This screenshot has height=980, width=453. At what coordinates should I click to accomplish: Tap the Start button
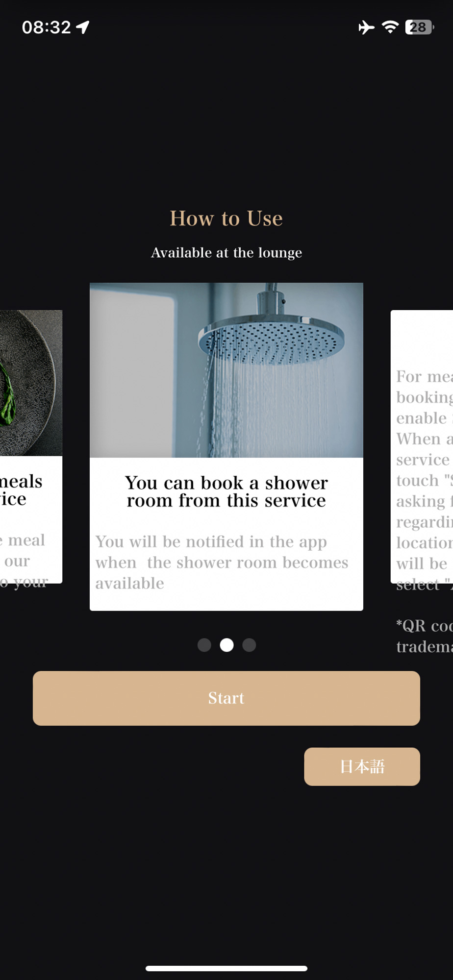226,698
